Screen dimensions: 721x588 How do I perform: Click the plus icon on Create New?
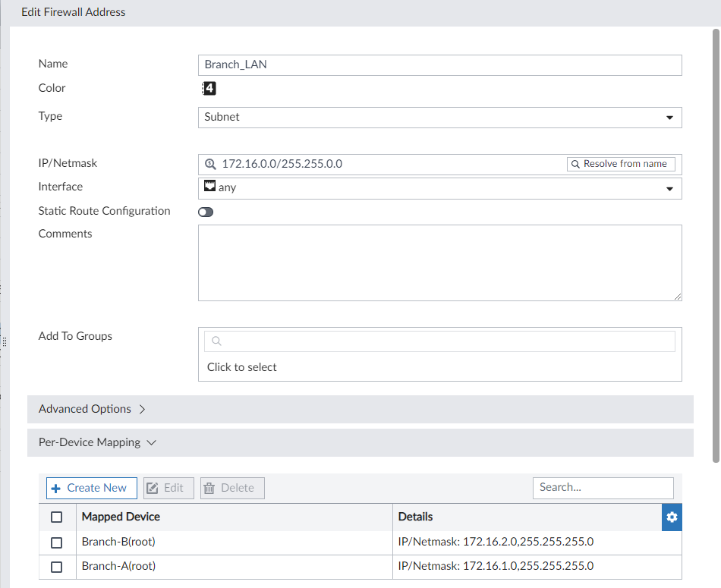pyautogui.click(x=57, y=488)
